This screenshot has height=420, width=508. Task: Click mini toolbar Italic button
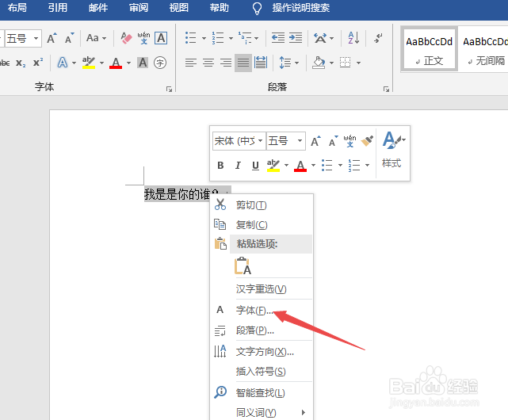pyautogui.click(x=238, y=166)
